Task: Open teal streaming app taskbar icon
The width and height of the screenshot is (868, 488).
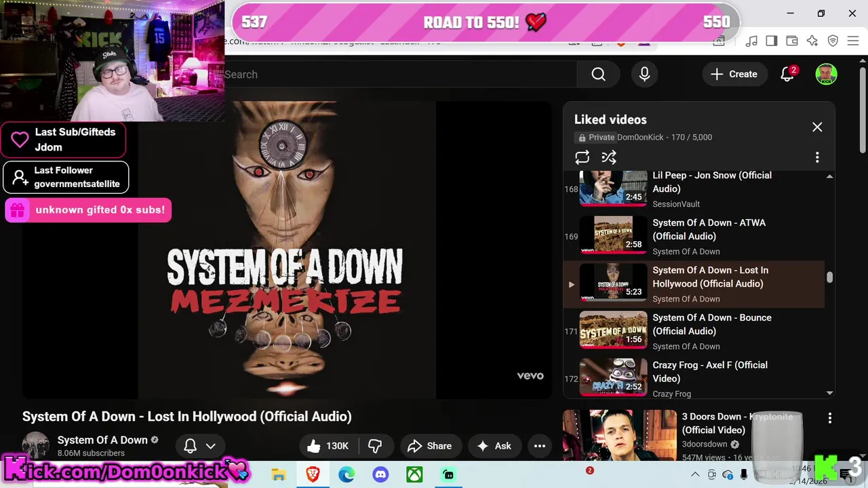Action: [x=448, y=474]
